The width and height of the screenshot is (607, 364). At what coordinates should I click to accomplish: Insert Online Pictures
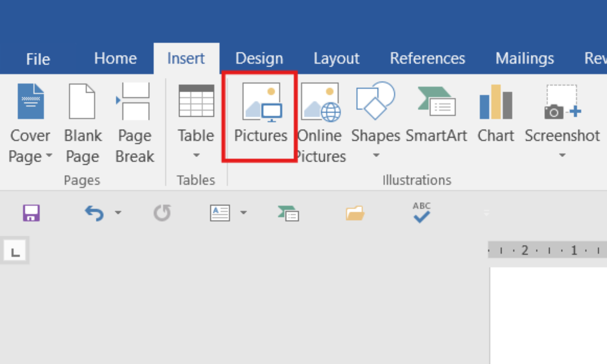[320, 103]
